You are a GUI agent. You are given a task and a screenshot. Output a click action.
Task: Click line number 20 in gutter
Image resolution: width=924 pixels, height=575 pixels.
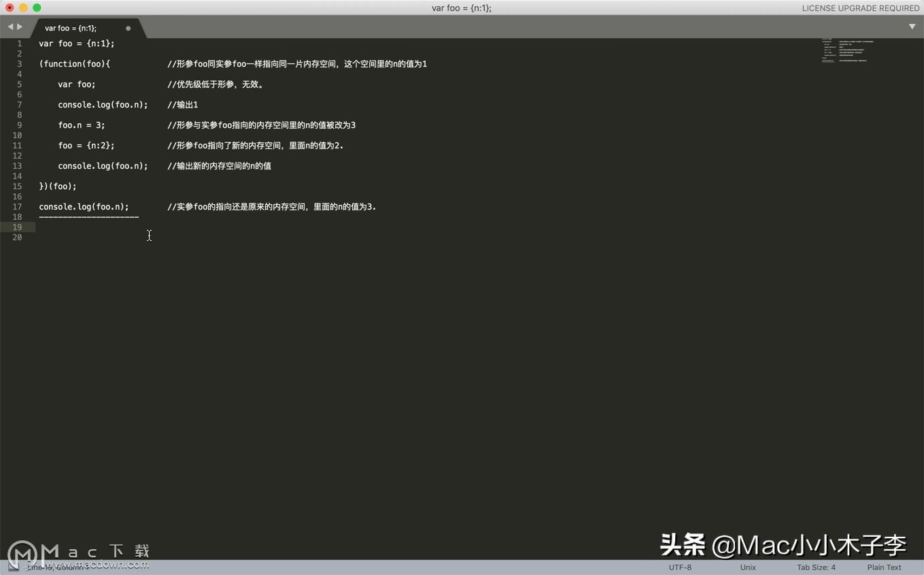pos(17,237)
